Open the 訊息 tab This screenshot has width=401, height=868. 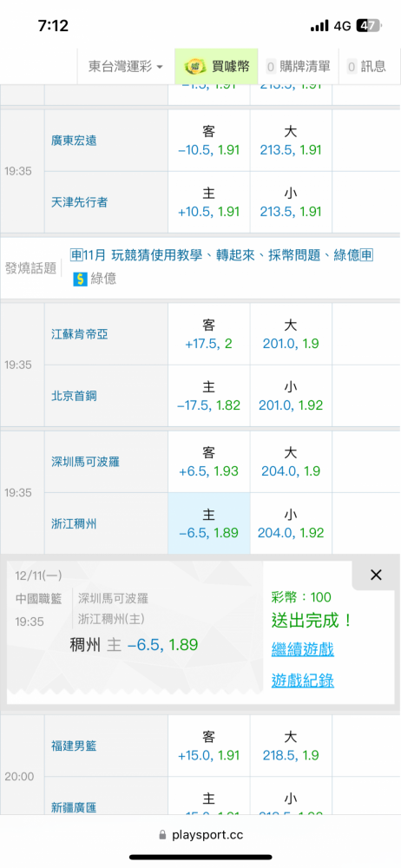tap(366, 67)
